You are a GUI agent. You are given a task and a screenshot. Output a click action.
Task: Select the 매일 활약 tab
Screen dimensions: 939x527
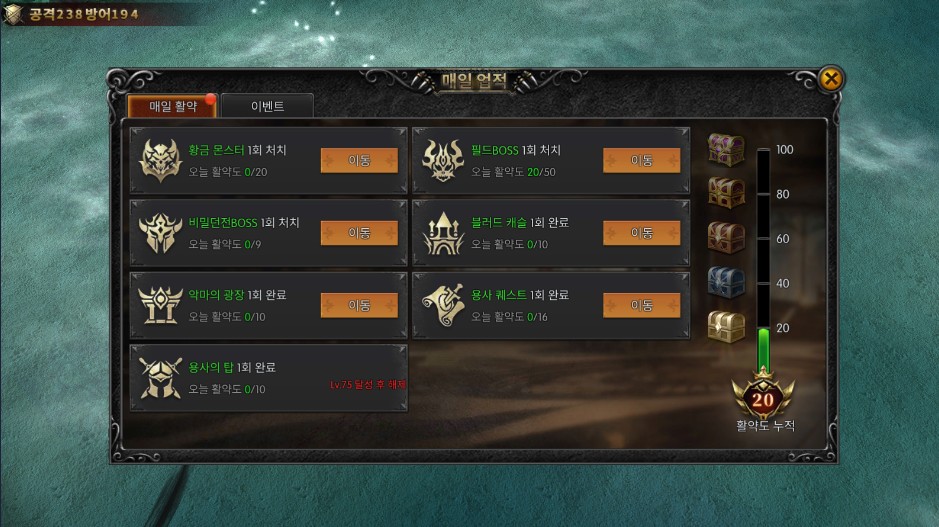click(172, 106)
